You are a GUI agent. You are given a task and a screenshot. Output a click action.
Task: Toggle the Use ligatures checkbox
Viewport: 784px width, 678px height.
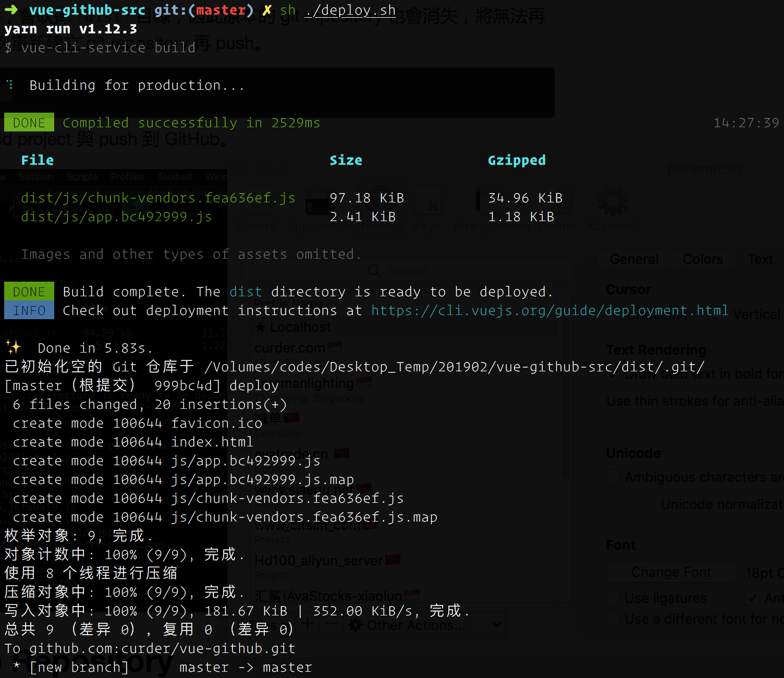point(614,598)
